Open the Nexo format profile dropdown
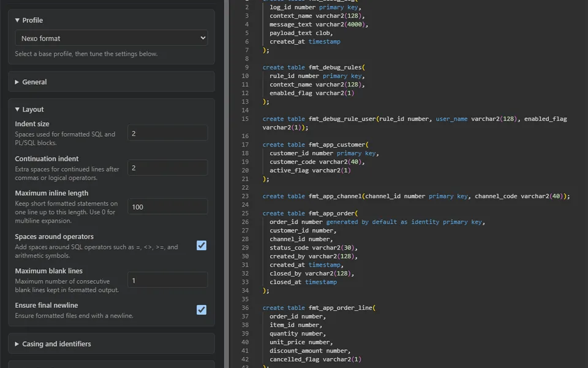The width and height of the screenshot is (588, 368). tap(111, 38)
